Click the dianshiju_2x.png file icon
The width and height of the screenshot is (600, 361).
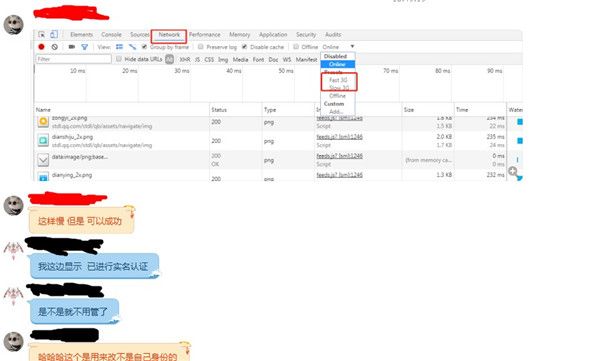pos(43,141)
